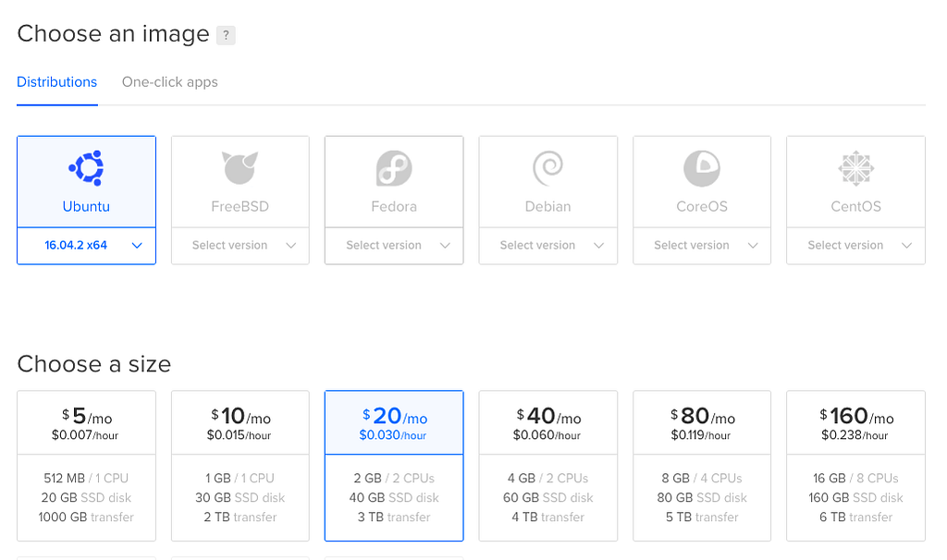The height and width of the screenshot is (560, 947).
Task: Pick the $80/mo 8 GB plan
Action: pyautogui.click(x=702, y=465)
